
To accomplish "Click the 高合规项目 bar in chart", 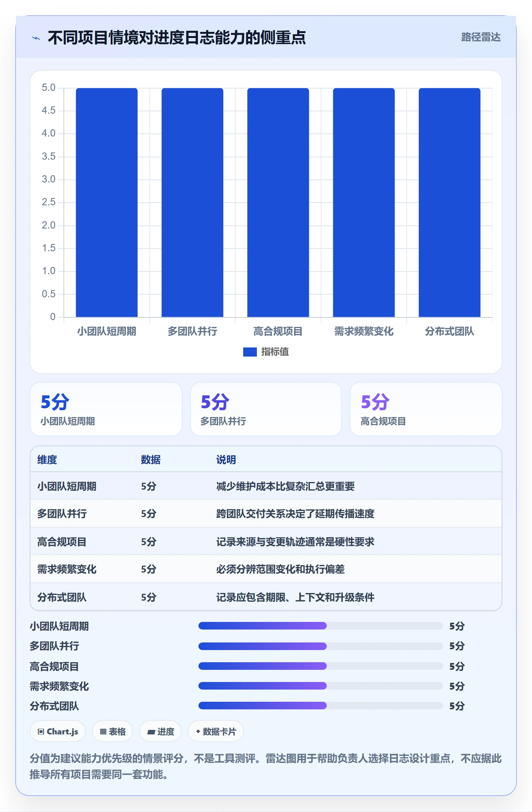I will point(278,203).
